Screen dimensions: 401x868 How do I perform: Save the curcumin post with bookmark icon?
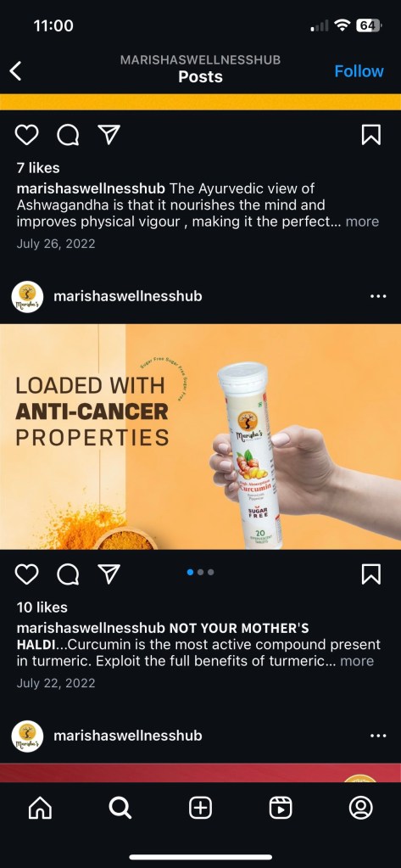(371, 574)
